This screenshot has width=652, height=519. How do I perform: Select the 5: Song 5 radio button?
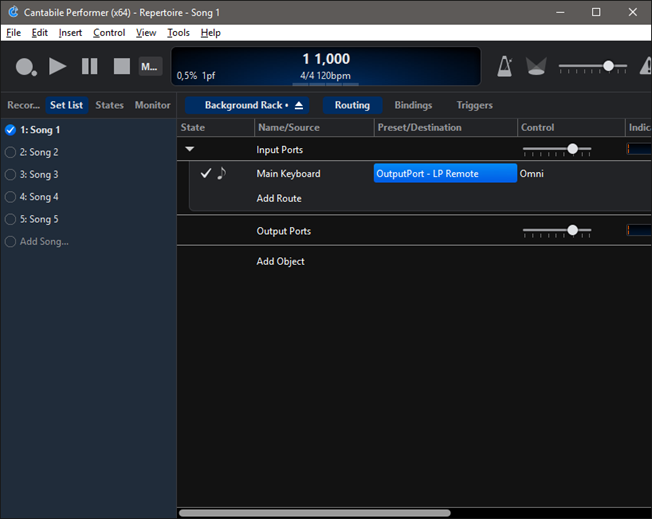point(10,219)
